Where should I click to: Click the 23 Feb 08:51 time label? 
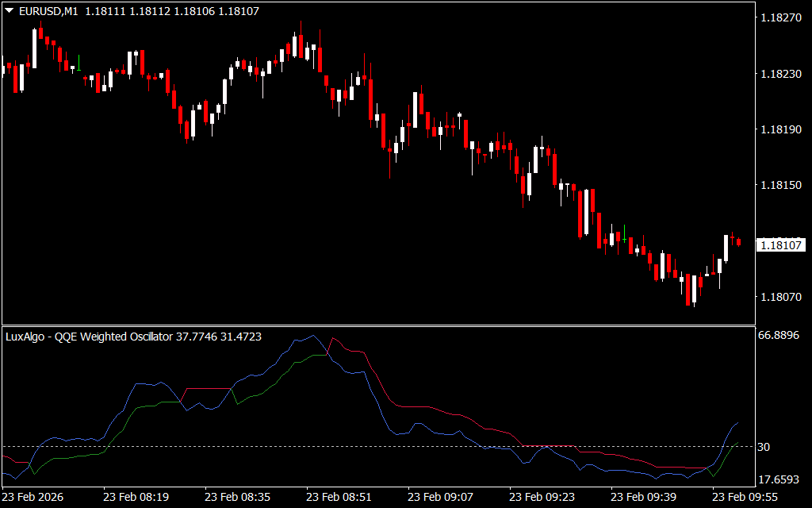tap(339, 497)
